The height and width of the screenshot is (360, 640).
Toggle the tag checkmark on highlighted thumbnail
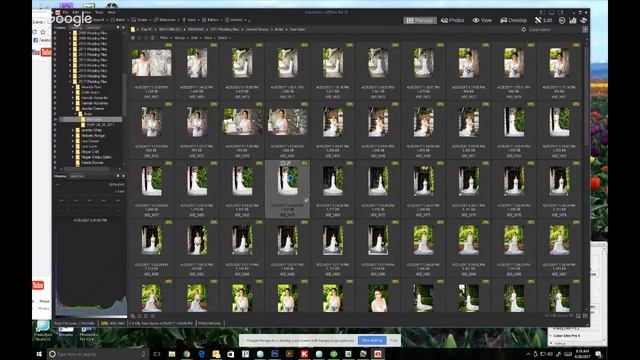click(x=306, y=200)
